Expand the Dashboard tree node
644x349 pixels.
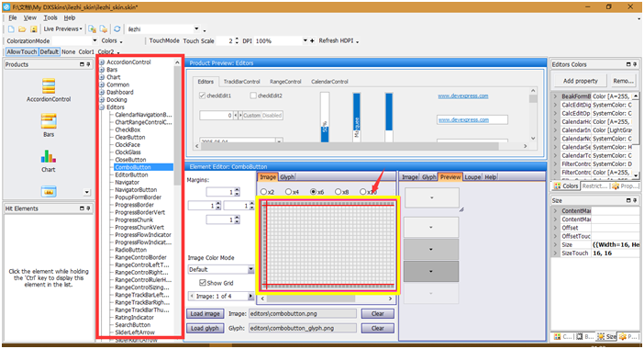102,92
